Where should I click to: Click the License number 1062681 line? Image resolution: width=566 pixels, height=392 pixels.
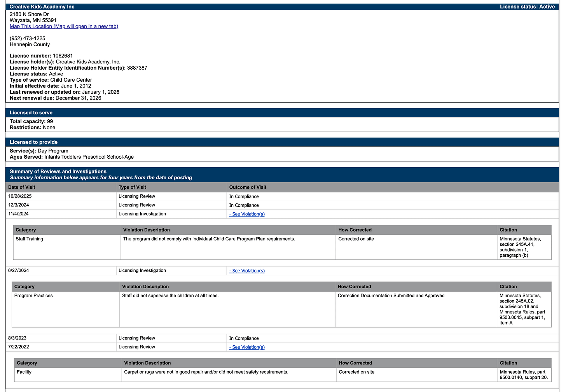click(41, 56)
